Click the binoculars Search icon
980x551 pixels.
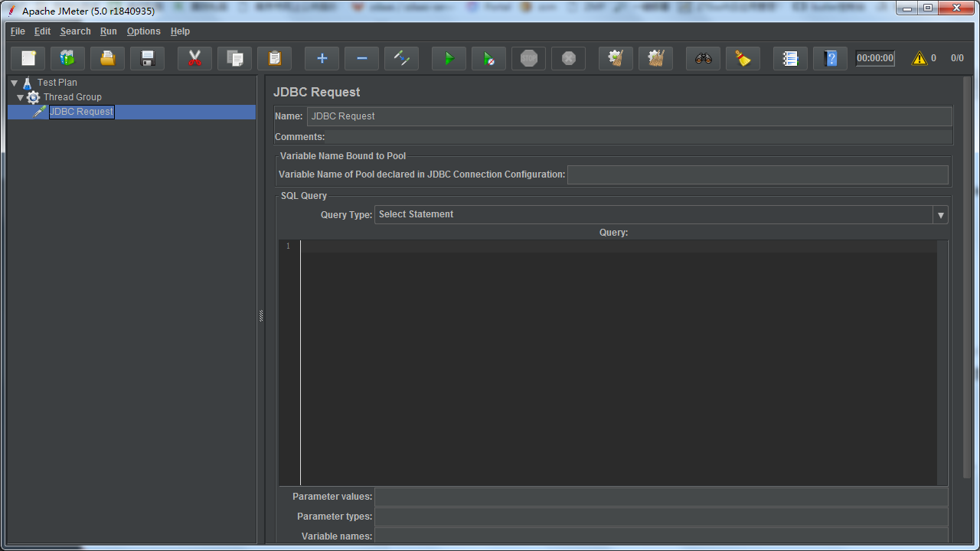[704, 58]
